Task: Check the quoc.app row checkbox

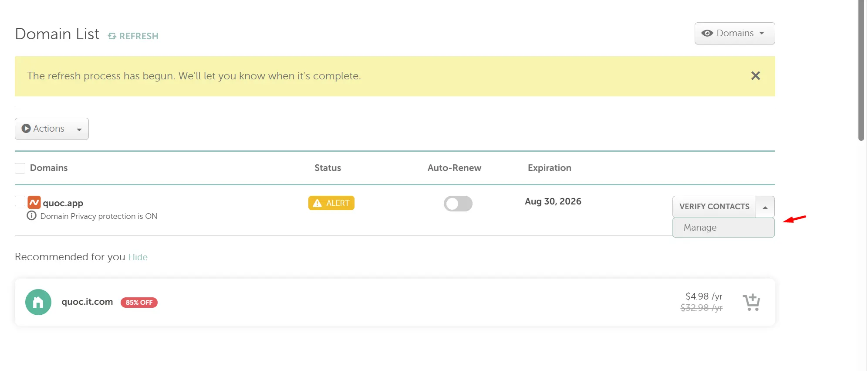Action: tap(20, 201)
